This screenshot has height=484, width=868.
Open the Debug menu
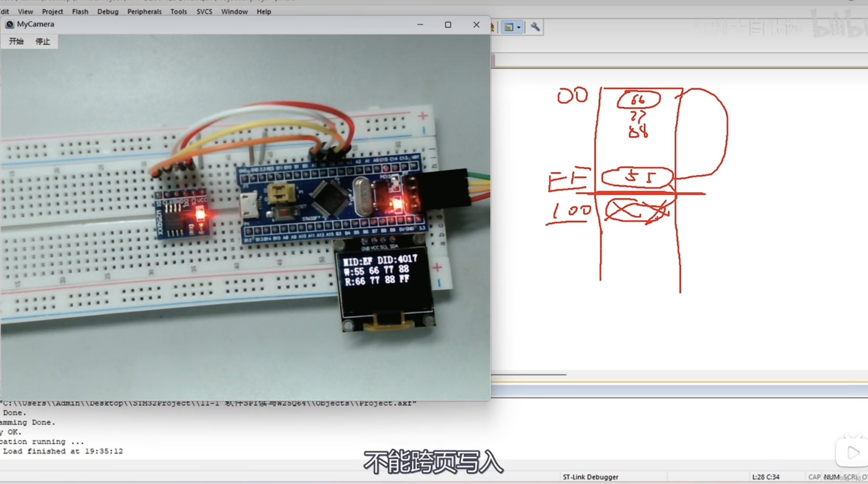[x=108, y=12]
